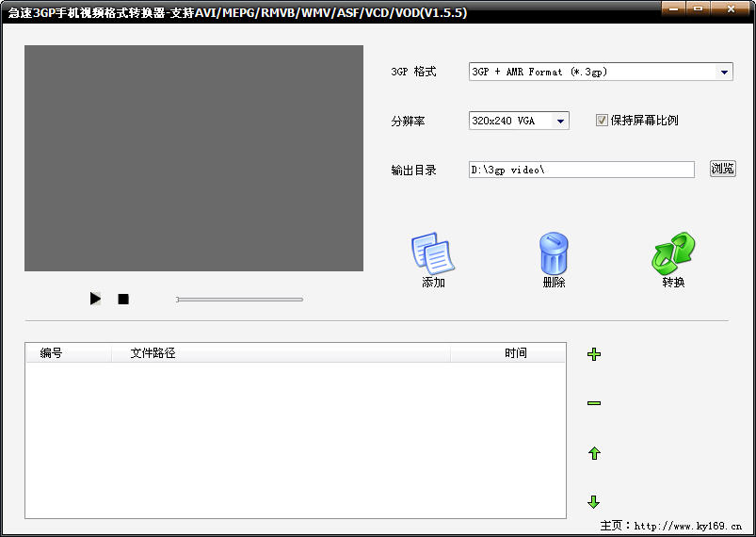Move item up with green up arrow
756x537 pixels.
pos(594,453)
